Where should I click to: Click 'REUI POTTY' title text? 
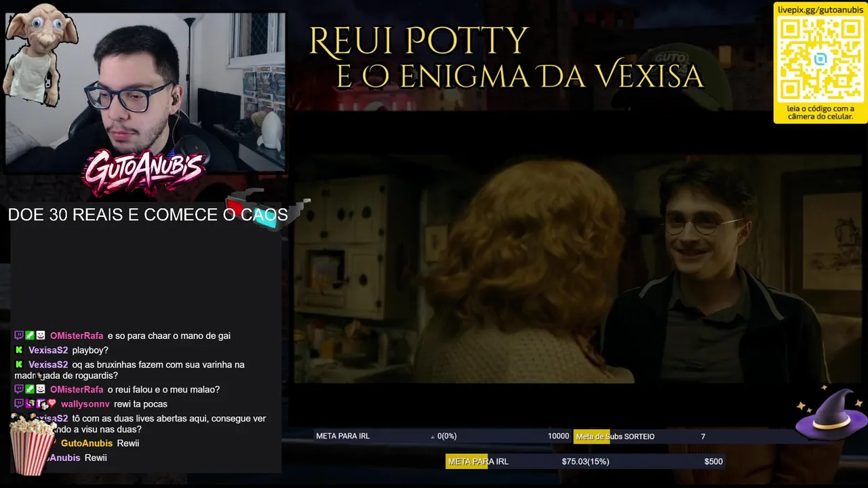pos(418,42)
